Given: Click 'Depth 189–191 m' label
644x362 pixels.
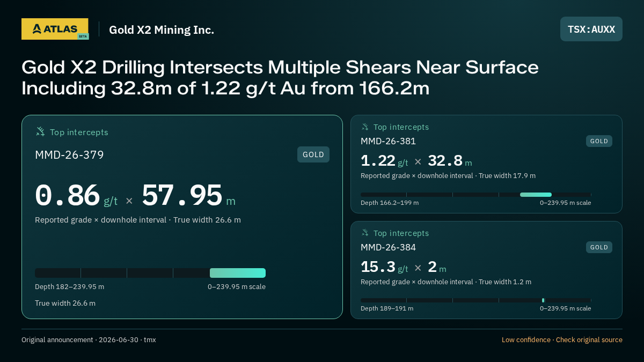Looking at the screenshot, I should pyautogui.click(x=387, y=308).
